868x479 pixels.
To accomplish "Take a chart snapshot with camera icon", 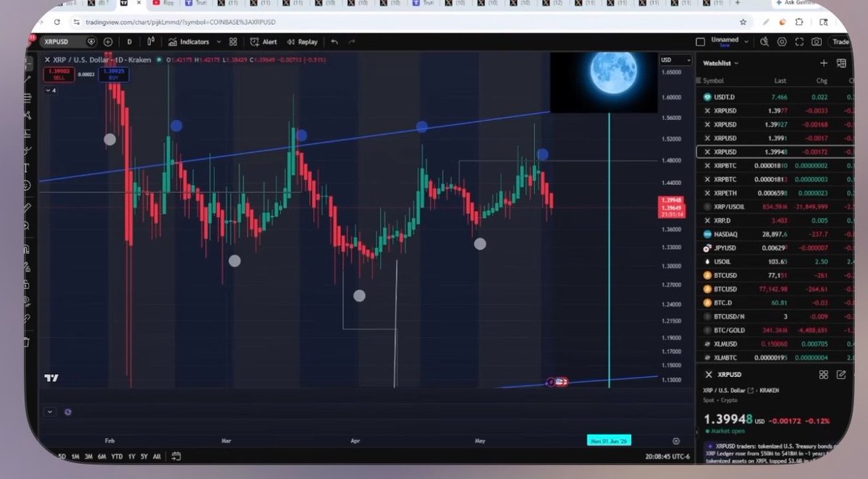I will coord(817,41).
